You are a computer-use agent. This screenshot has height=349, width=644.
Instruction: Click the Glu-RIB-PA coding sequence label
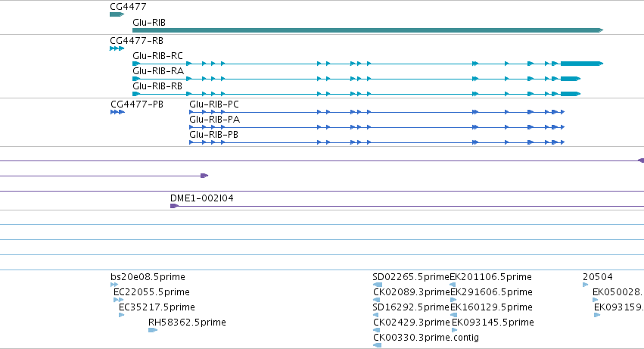pyautogui.click(x=214, y=120)
